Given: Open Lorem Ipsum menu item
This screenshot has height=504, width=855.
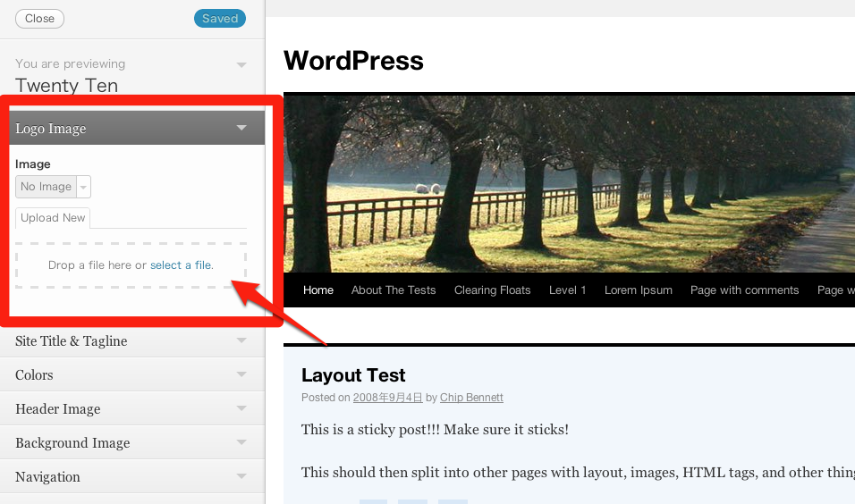Looking at the screenshot, I should coord(638,290).
